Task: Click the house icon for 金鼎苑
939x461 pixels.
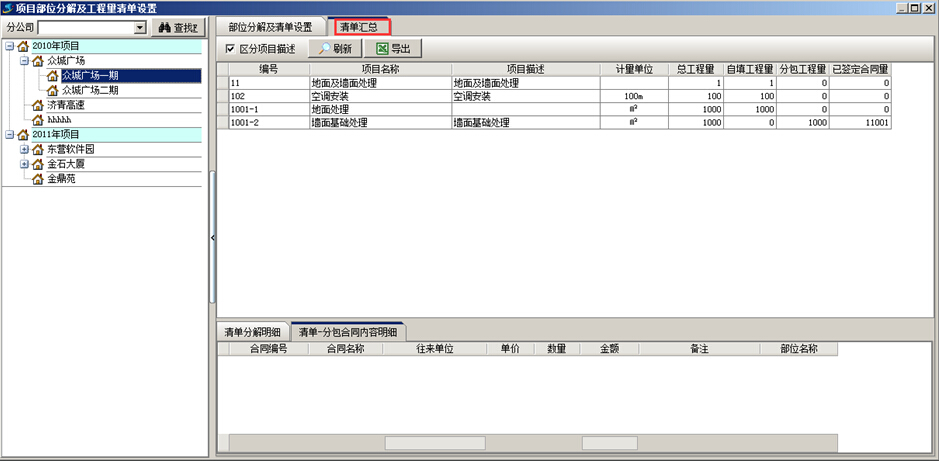Action: pos(38,179)
